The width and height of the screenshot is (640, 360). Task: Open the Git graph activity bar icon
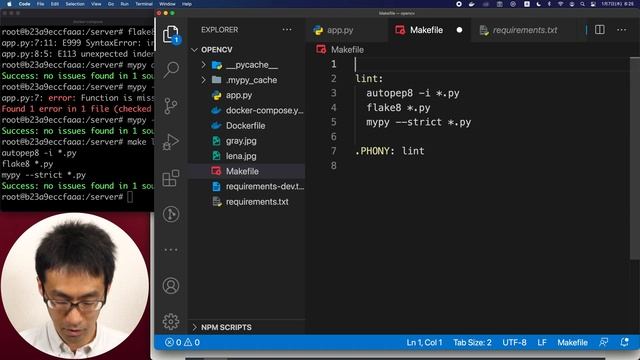point(171,214)
